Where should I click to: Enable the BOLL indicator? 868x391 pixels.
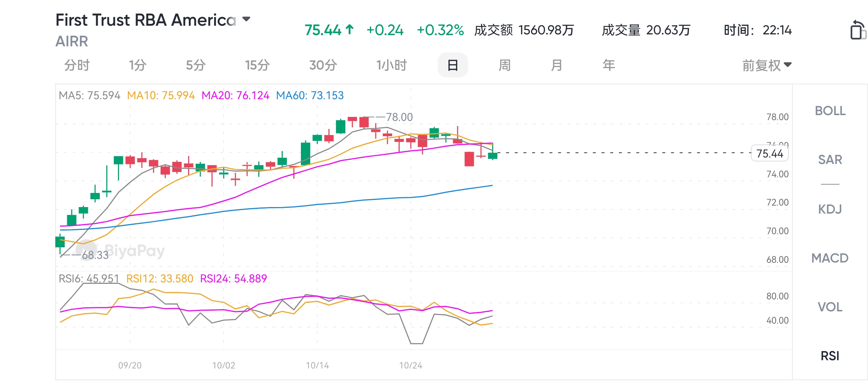click(830, 111)
